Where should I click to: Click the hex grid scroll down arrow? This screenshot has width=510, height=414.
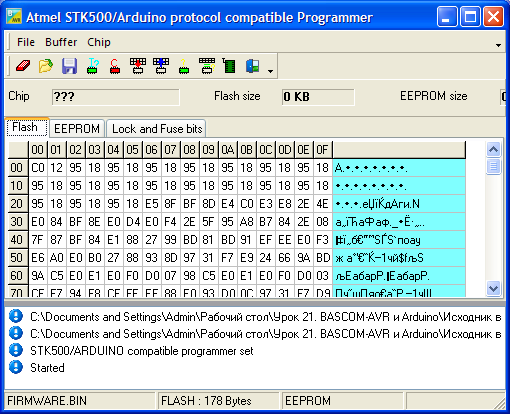(493, 288)
